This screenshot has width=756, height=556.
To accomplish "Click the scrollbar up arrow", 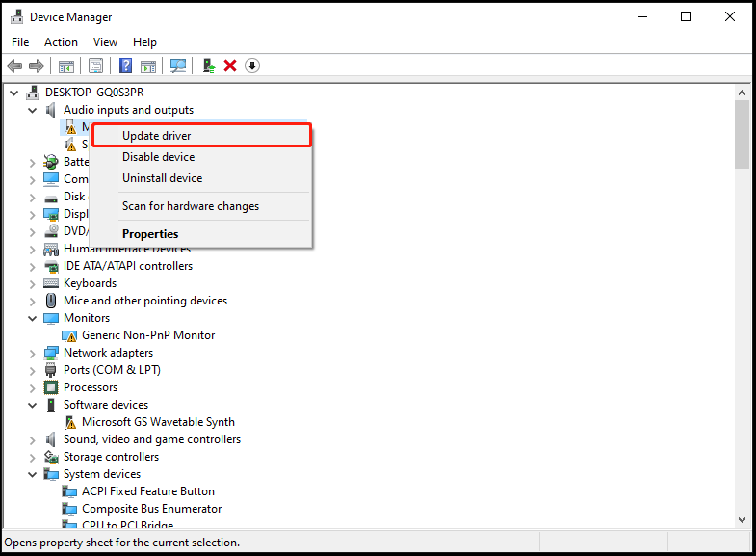I will click(x=742, y=93).
